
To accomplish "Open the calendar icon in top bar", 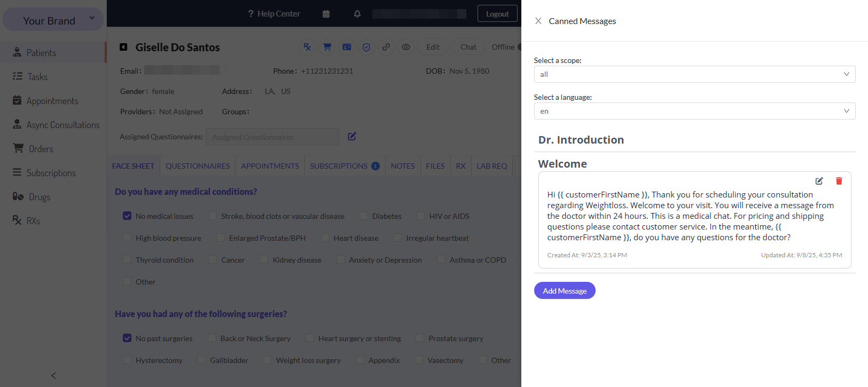I will tap(326, 14).
